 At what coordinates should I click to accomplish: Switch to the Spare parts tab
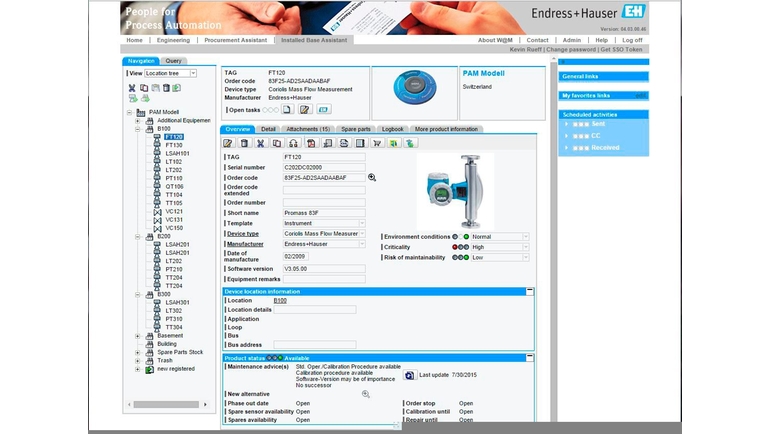point(356,129)
